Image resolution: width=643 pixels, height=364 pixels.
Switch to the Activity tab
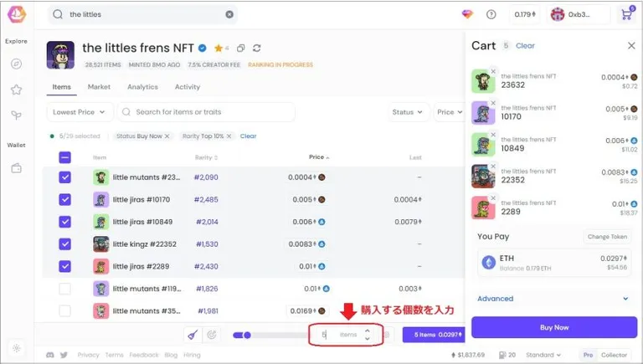pyautogui.click(x=188, y=87)
